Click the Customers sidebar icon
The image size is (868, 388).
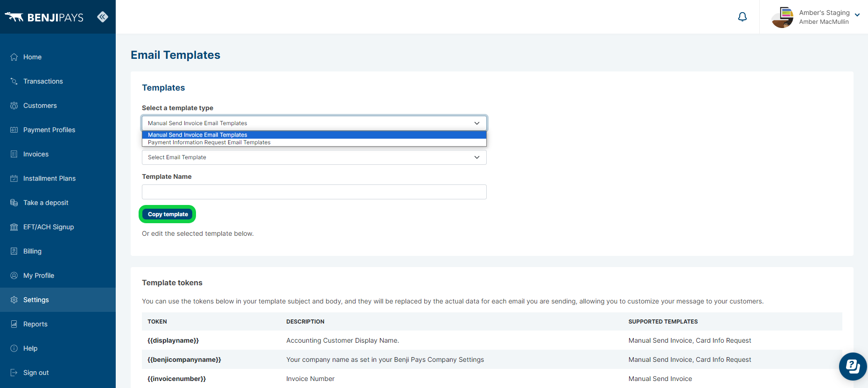coord(14,106)
